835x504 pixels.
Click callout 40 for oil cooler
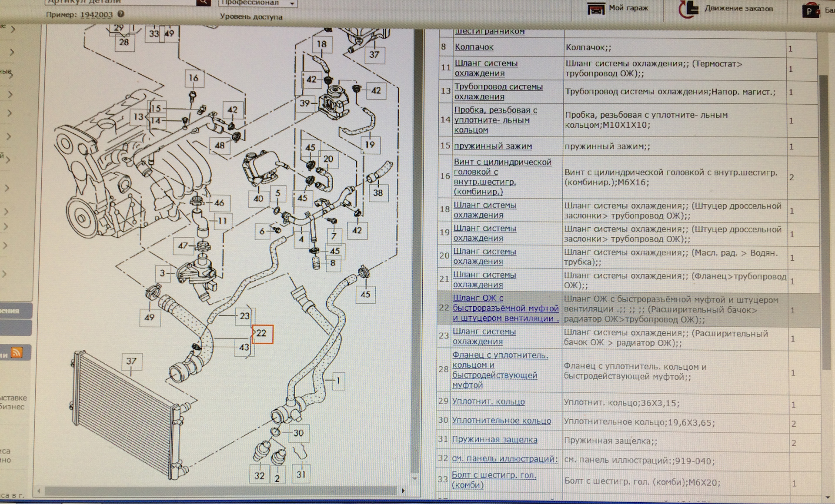point(258,199)
